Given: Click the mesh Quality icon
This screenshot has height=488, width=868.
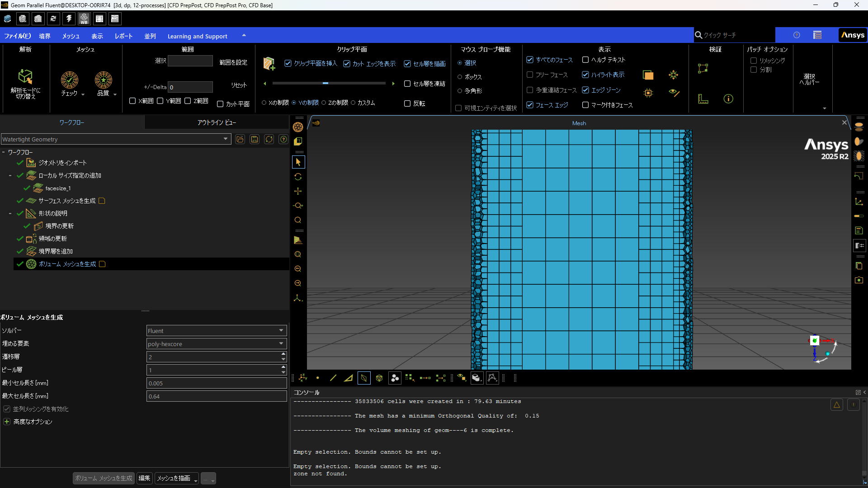Looking at the screenshot, I should (103, 80).
